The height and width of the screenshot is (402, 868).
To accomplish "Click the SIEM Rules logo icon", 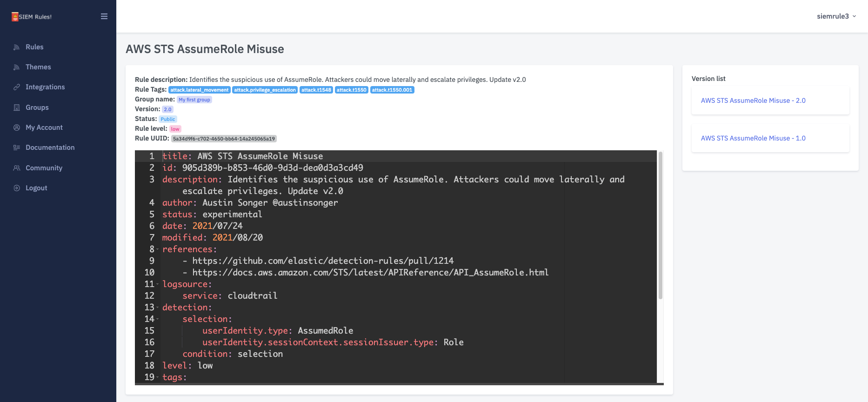I will tap(15, 17).
